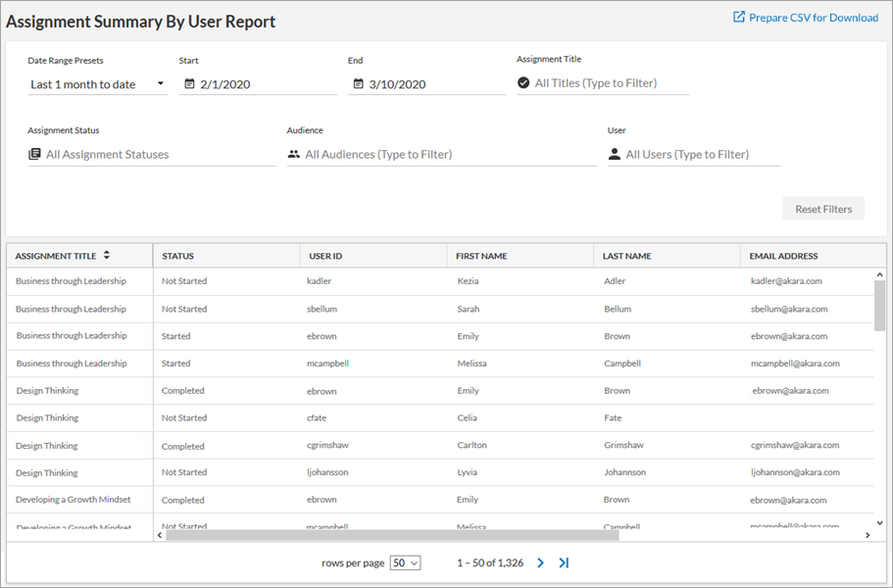The width and height of the screenshot is (893, 588).
Task: Click the horizontal scrollbar thumb of the table
Action: 392,535
